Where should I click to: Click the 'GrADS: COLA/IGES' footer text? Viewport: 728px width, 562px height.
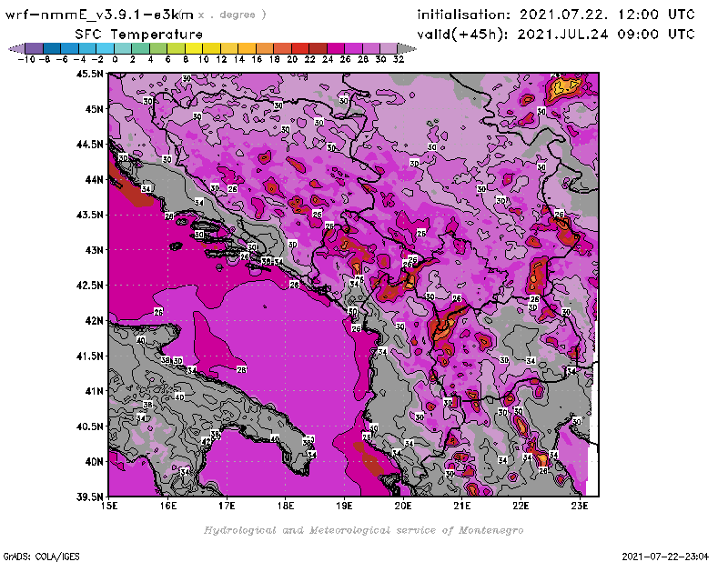(x=41, y=557)
